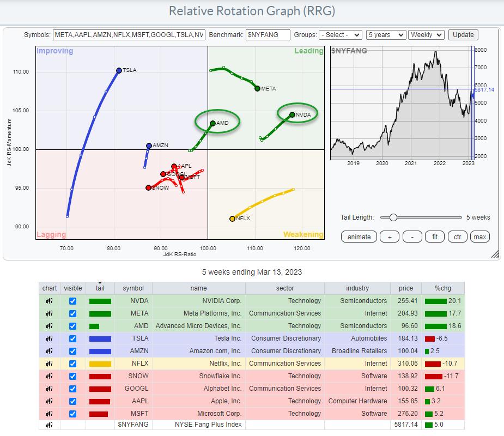Hide the AMZN tail via its checkbox

[73, 351]
